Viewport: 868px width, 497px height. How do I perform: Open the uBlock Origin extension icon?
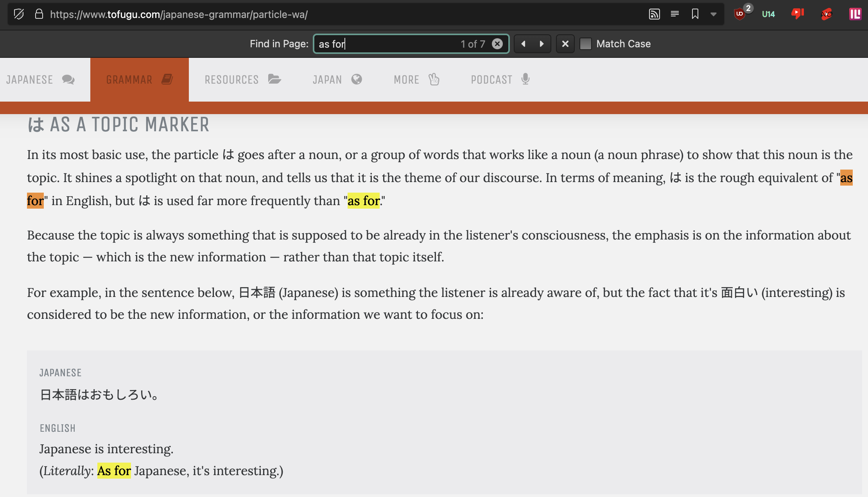click(x=739, y=14)
